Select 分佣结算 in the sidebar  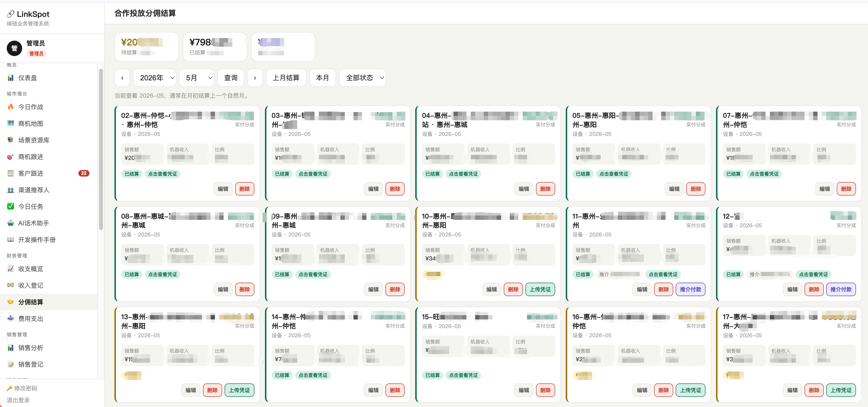pos(49,302)
